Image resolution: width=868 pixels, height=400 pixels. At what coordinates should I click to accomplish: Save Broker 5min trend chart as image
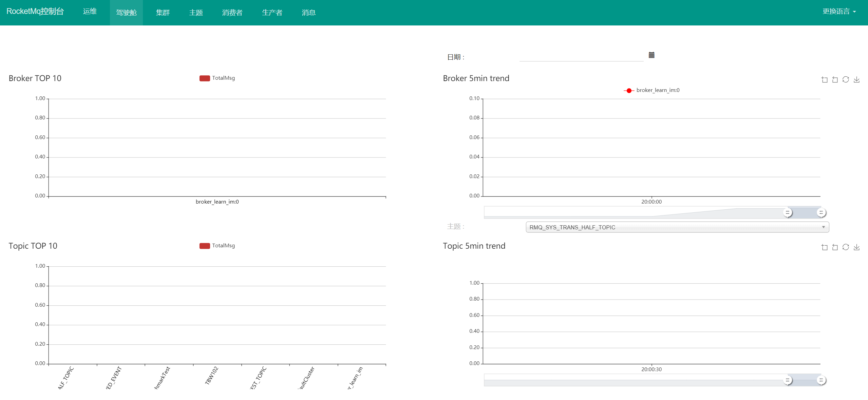[856, 80]
